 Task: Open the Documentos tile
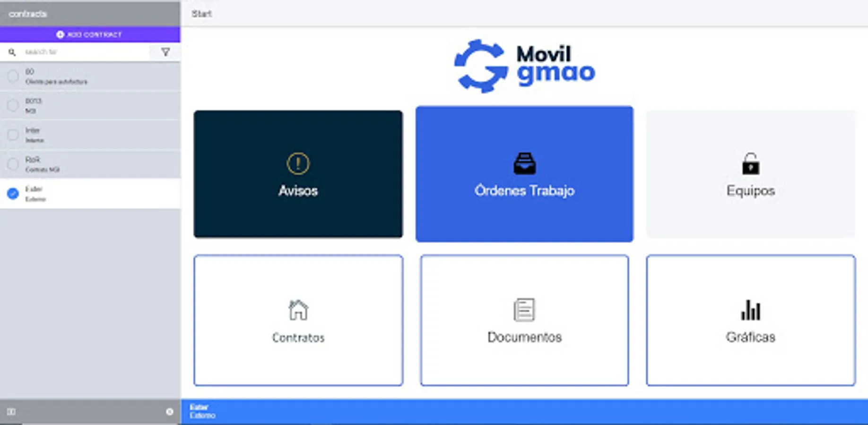(524, 320)
